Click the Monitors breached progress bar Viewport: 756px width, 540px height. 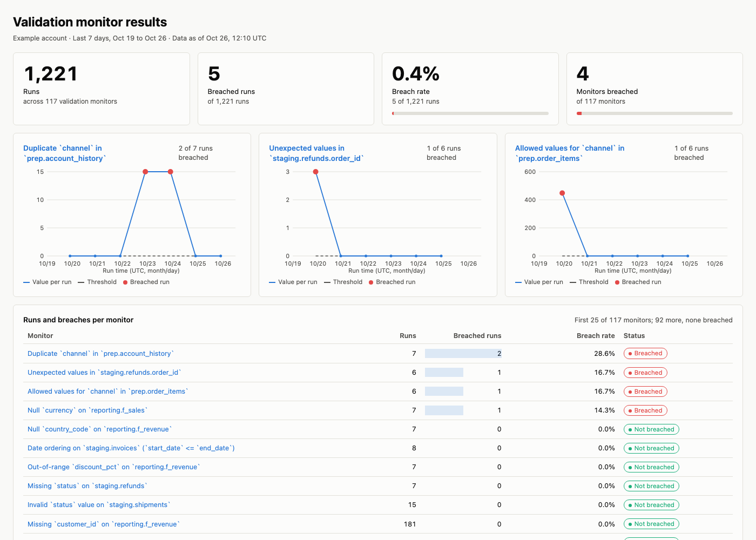pyautogui.click(x=654, y=113)
